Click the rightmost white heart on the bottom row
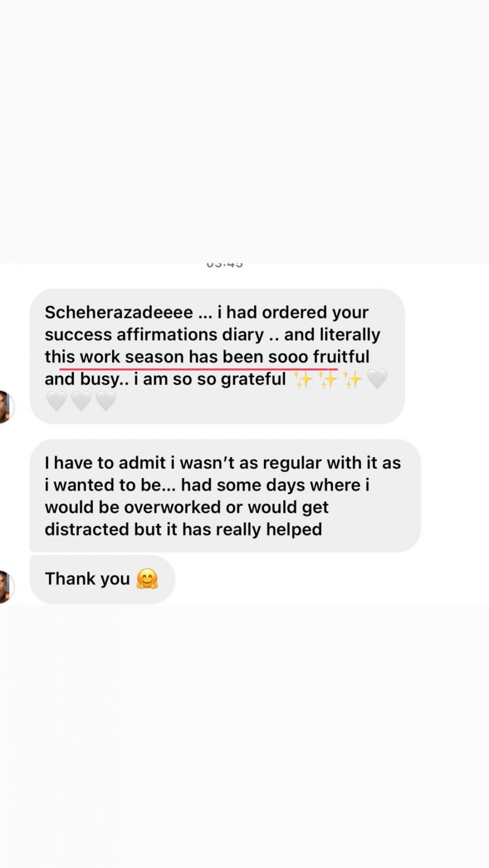Image resolution: width=489 pixels, height=868 pixels. tap(106, 401)
